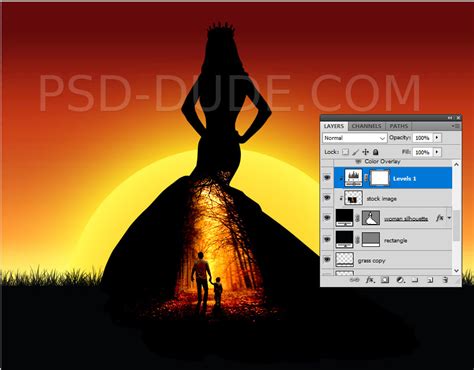Click the Fill value field
This screenshot has width=474, height=370.
(x=422, y=152)
